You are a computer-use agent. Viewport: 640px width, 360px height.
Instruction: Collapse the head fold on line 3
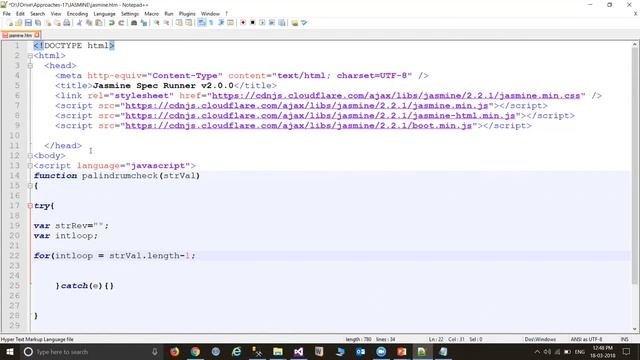pyautogui.click(x=30, y=65)
